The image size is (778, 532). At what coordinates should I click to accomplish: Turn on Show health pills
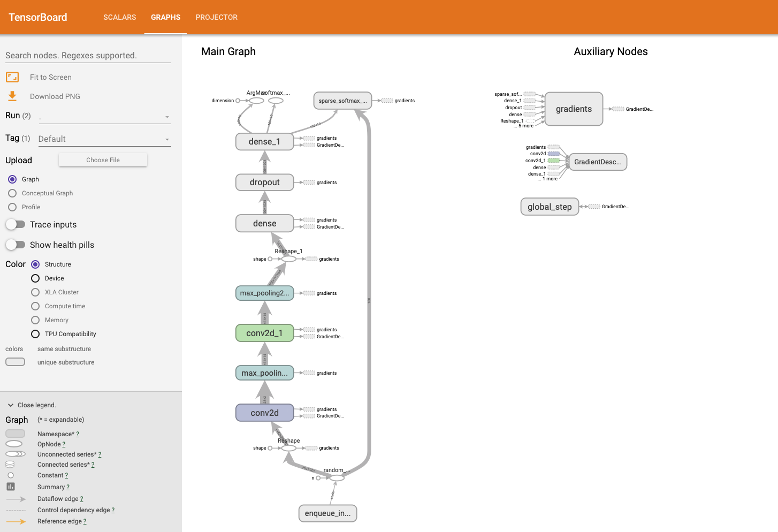pyautogui.click(x=16, y=244)
